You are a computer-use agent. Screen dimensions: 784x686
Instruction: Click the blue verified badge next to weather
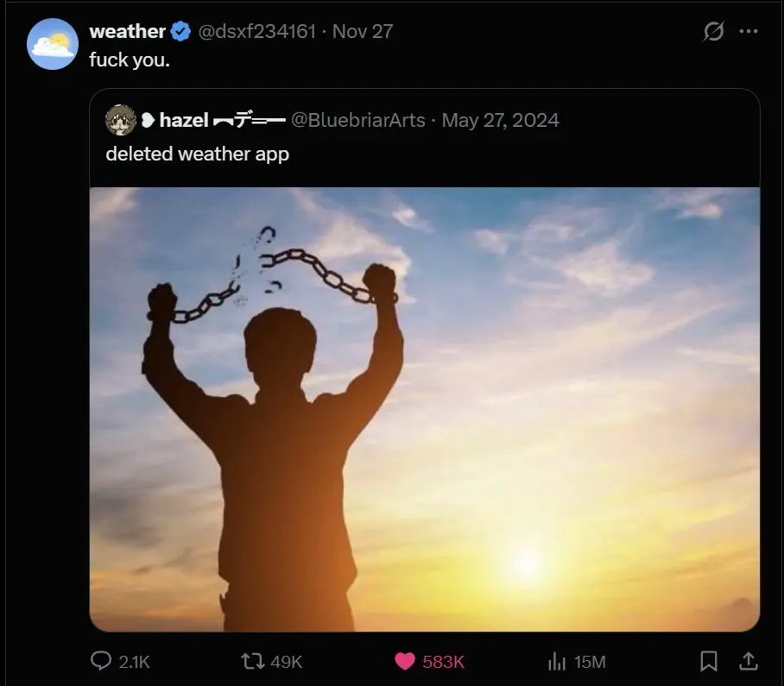[x=180, y=32]
